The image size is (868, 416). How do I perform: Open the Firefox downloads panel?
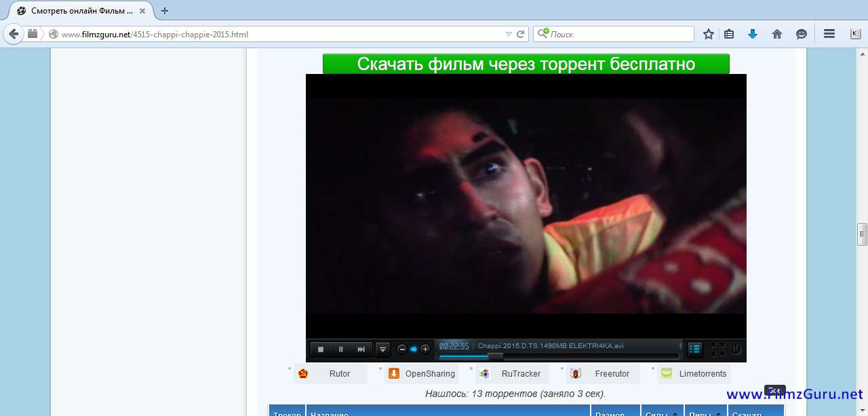752,34
